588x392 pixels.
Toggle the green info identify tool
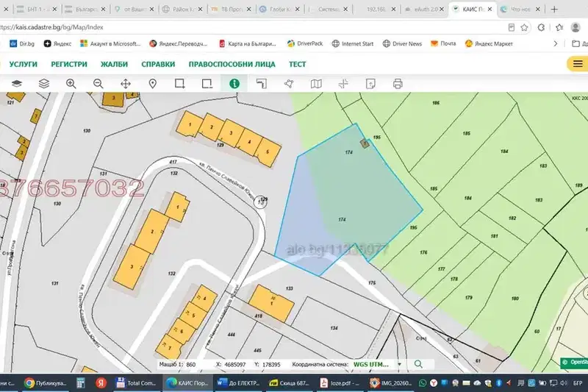click(x=234, y=83)
